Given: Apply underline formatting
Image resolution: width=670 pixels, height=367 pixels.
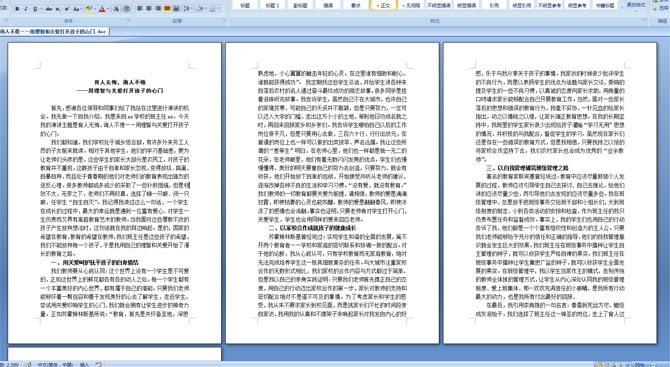Looking at the screenshot, I should 35,9.
